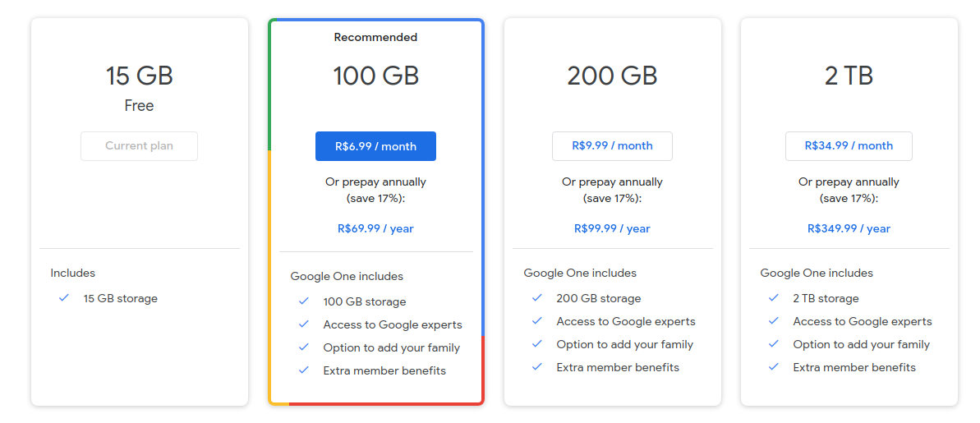
Task: Click the Recommended label on 100 GB card
Action: coord(375,38)
